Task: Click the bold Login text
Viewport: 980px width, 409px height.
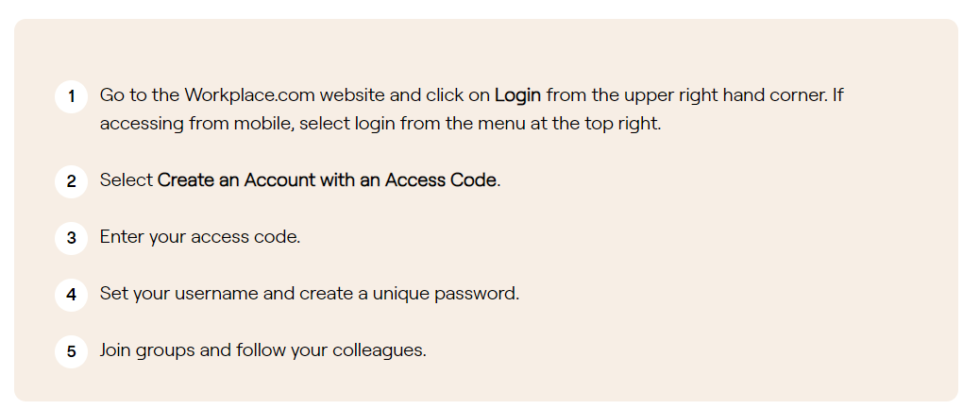Action: click(517, 95)
